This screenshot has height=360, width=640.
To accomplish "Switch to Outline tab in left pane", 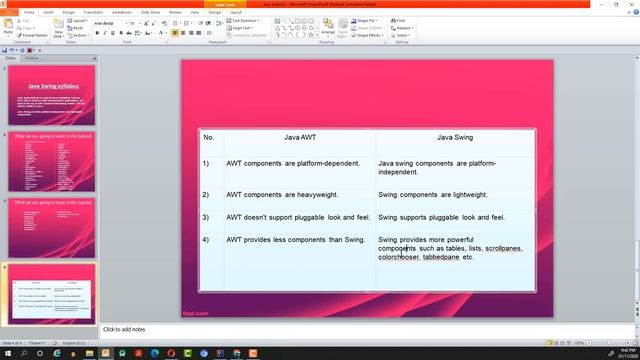I will point(31,58).
